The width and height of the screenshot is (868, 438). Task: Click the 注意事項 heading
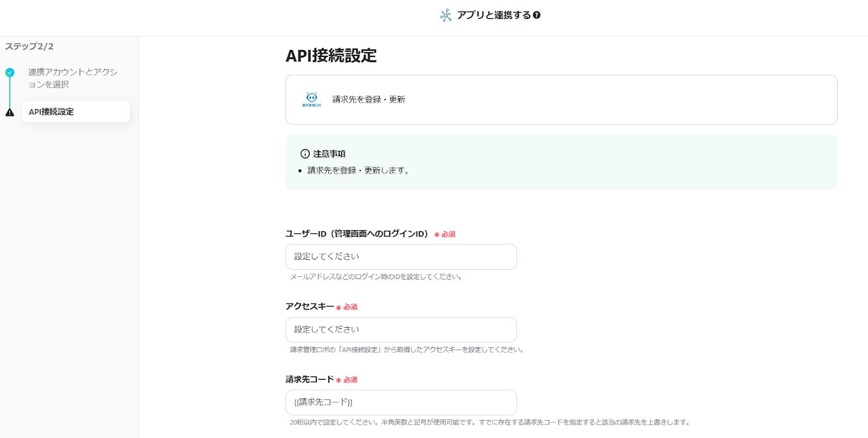329,154
